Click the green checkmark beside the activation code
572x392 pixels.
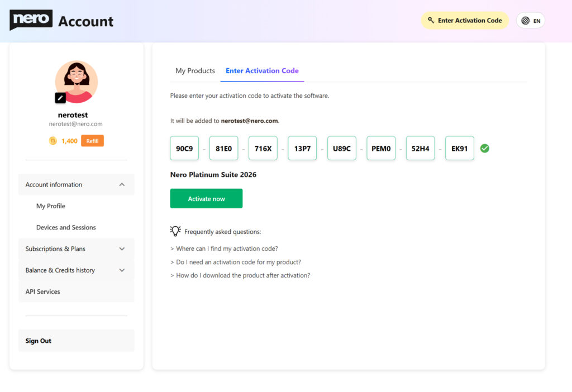[484, 148]
